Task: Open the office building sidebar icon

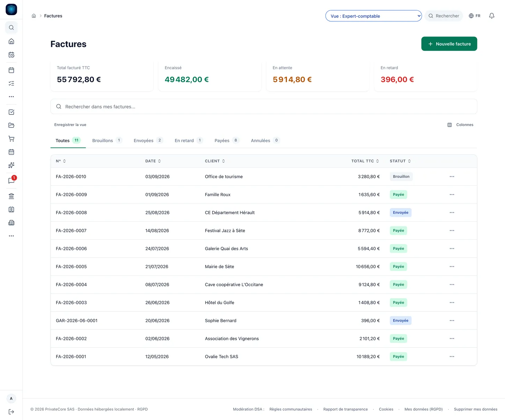Action: (11, 223)
